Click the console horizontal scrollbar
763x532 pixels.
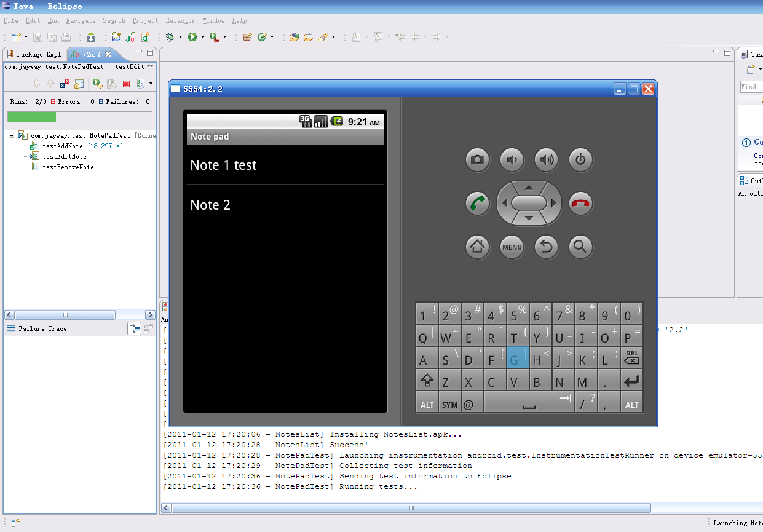pos(411,508)
